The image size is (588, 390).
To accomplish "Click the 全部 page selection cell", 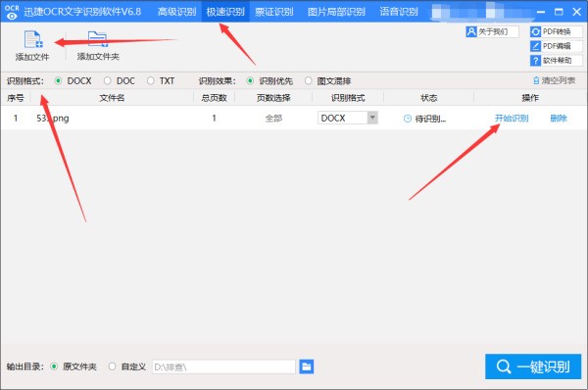I will pyautogui.click(x=273, y=119).
